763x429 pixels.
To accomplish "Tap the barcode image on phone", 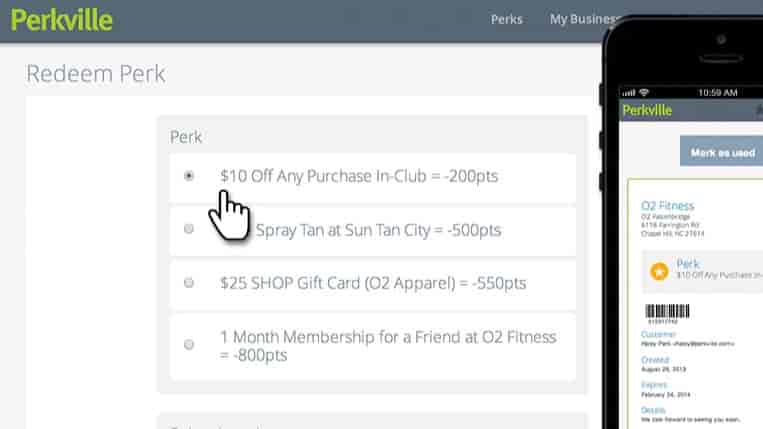I will coord(667,312).
